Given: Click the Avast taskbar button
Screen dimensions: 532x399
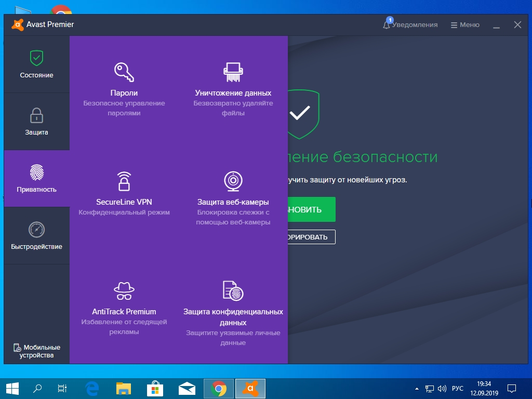Looking at the screenshot, I should [250, 389].
